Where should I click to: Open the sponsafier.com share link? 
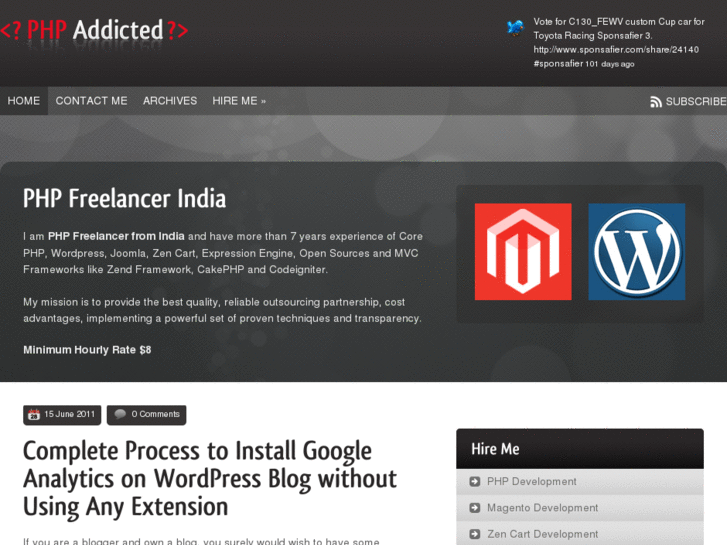pos(616,50)
